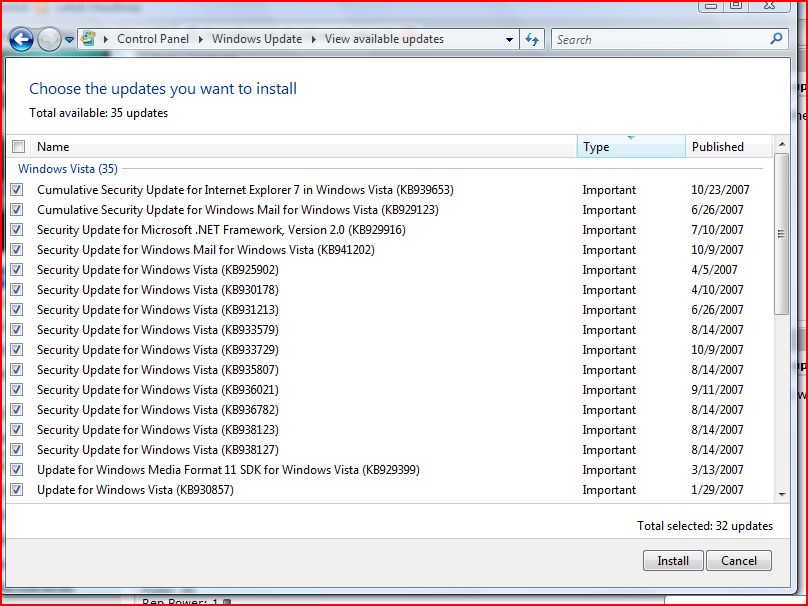The height and width of the screenshot is (606, 808).
Task: Click the 3/13/2007 published date
Action: (717, 469)
